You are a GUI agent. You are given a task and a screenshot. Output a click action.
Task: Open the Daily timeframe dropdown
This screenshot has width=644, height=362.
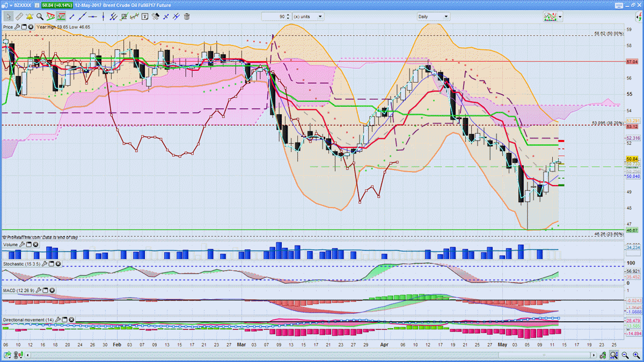[x=434, y=17]
